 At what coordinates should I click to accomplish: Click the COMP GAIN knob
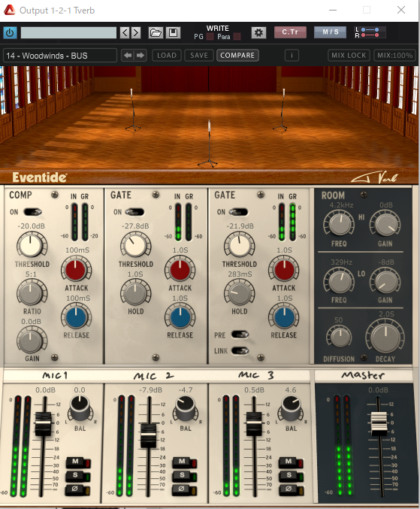click(31, 340)
